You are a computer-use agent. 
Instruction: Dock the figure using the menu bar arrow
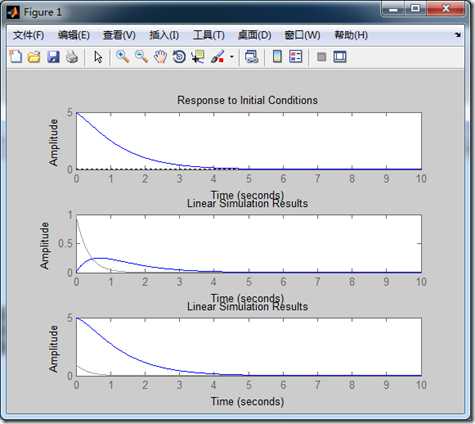coord(458,35)
